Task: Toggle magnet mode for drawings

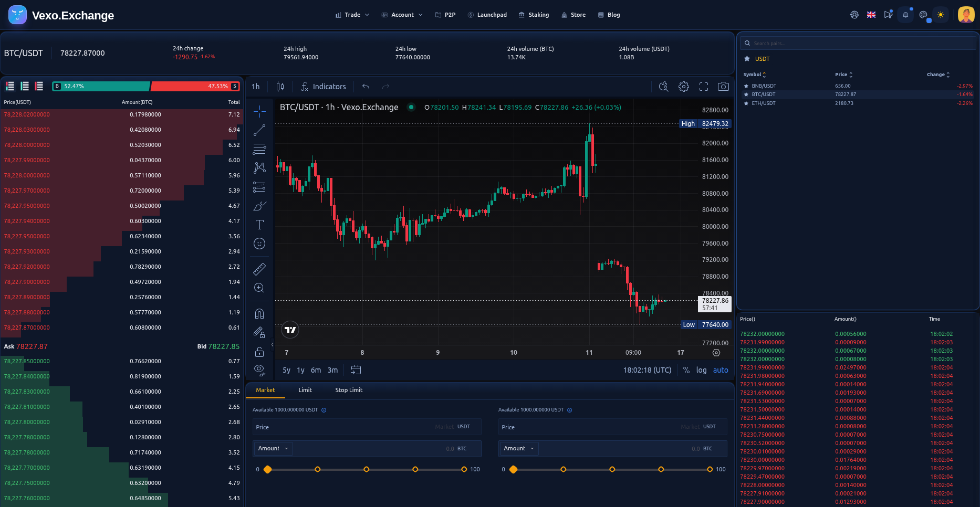Action: tap(259, 314)
